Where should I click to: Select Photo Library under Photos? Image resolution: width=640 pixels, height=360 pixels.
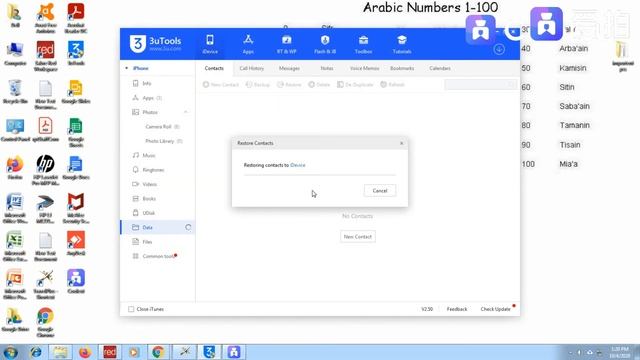pos(163,141)
